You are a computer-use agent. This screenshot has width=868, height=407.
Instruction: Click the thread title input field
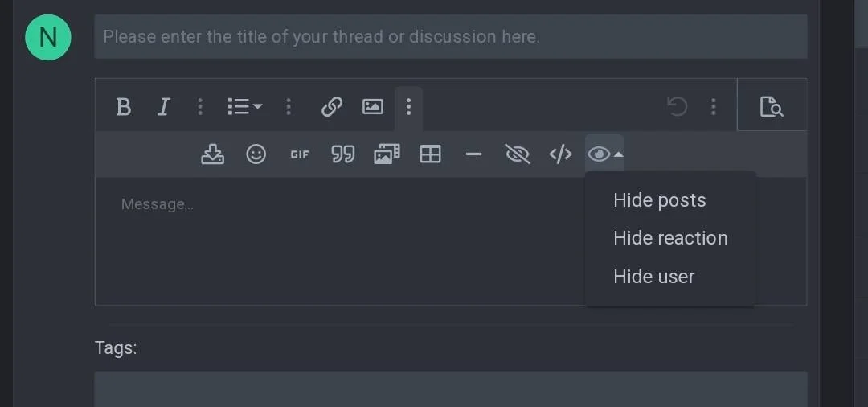click(x=451, y=36)
